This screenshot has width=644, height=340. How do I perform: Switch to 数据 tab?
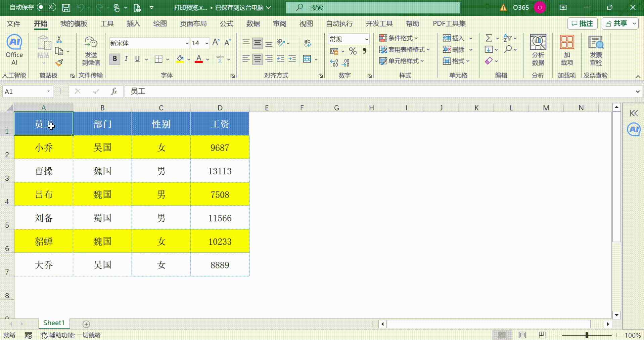[x=253, y=24]
